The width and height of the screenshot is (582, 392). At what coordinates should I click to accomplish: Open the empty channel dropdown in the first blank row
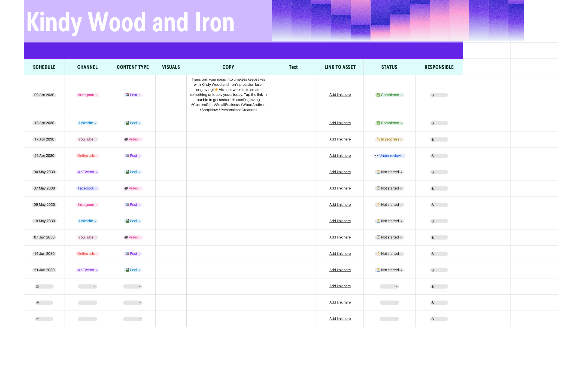click(87, 286)
